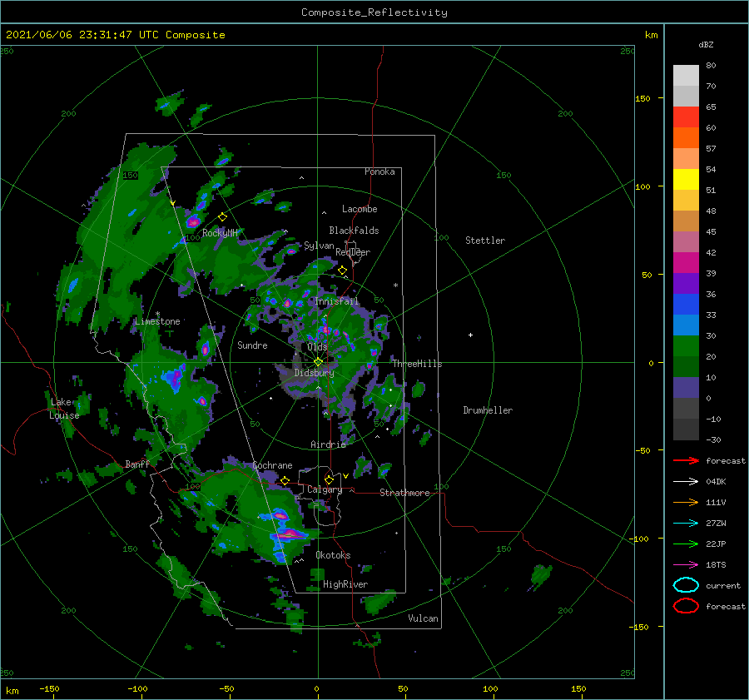Click the light gray 80–70 dBZ swatch
This screenshot has width=749, height=700.
click(x=686, y=76)
